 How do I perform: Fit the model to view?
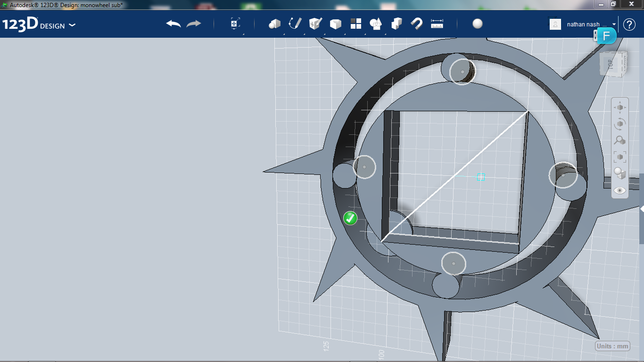[619, 157]
